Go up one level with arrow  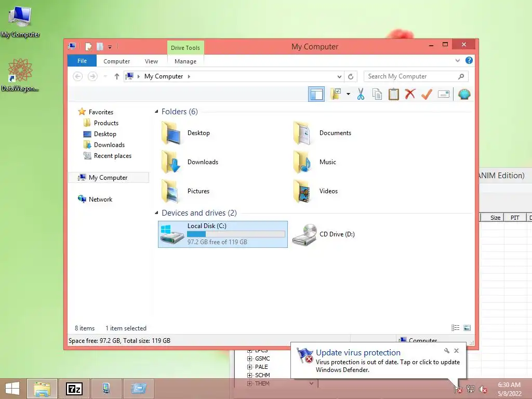(x=117, y=76)
